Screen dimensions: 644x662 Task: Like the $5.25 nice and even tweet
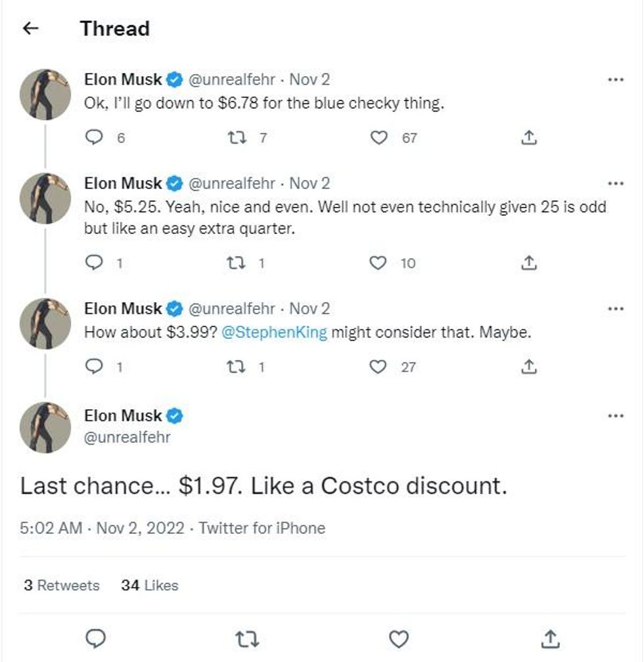coord(379,263)
